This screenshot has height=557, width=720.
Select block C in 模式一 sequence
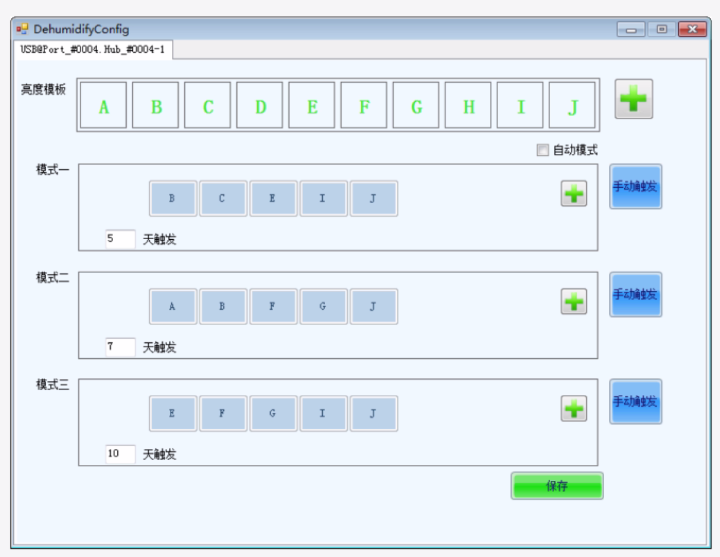pos(222,199)
